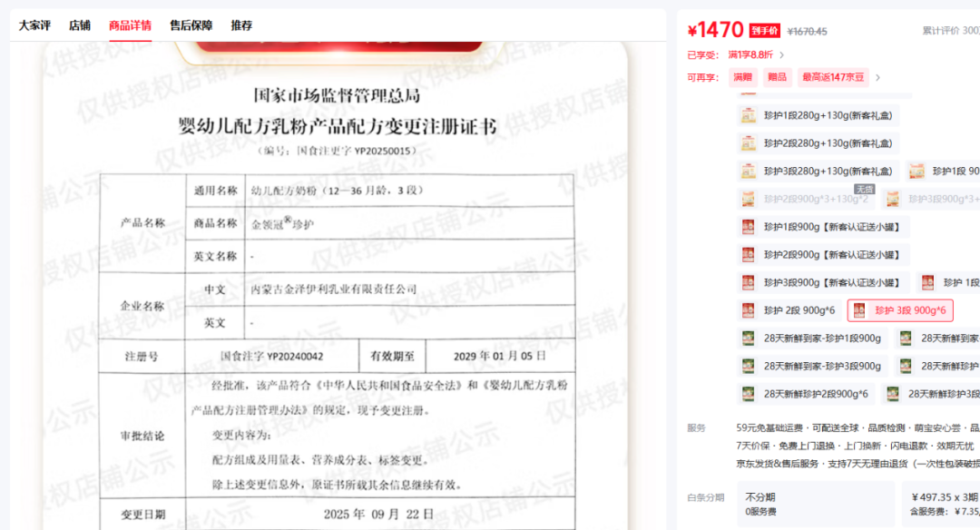Choose 28天新鲜到家-珍护1段900g variant
The image size is (980, 530).
click(x=813, y=339)
